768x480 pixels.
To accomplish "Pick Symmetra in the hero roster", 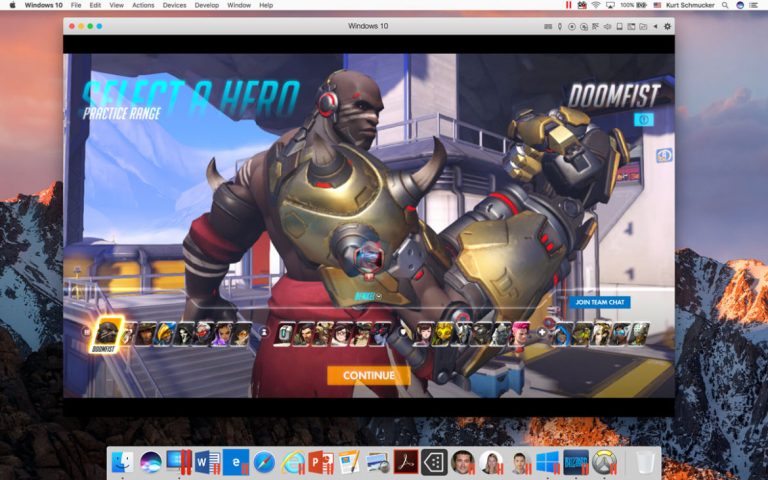I will (x=620, y=334).
